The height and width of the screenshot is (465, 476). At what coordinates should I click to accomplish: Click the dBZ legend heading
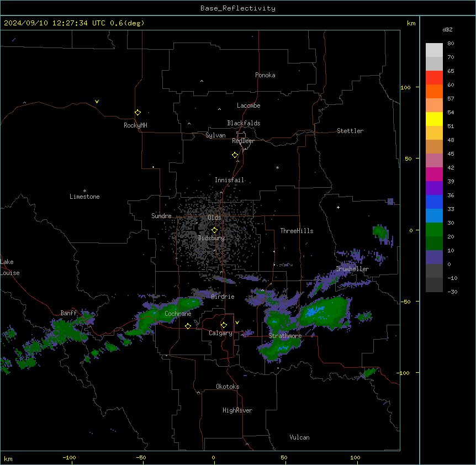(x=447, y=30)
